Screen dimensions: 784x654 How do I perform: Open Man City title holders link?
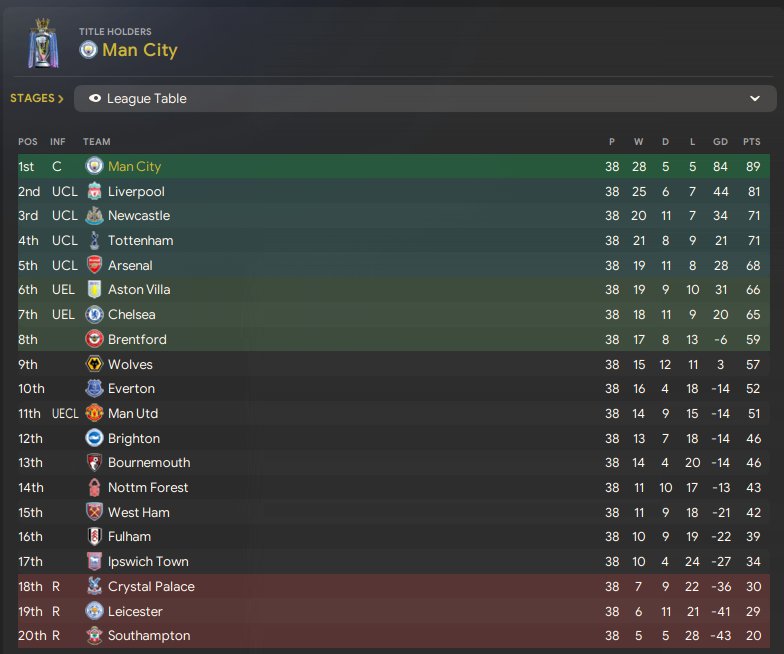(140, 50)
